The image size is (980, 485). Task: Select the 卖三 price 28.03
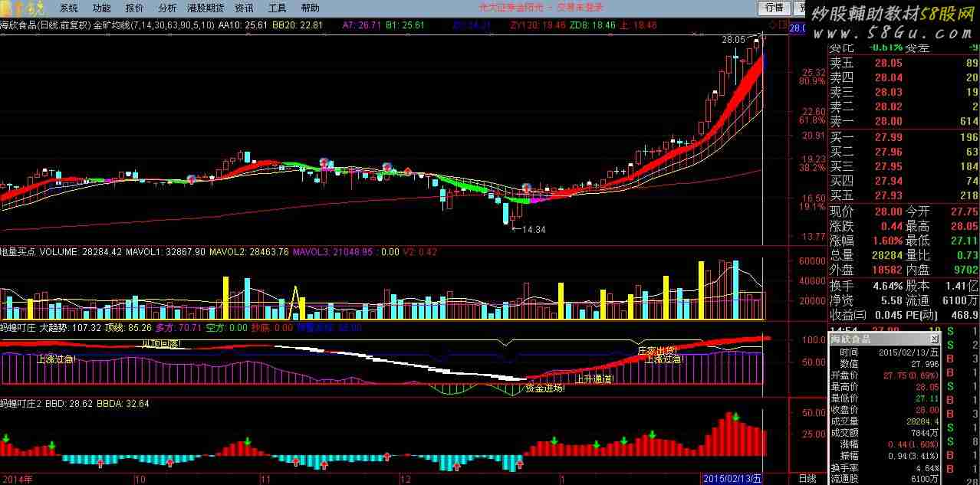click(x=889, y=92)
